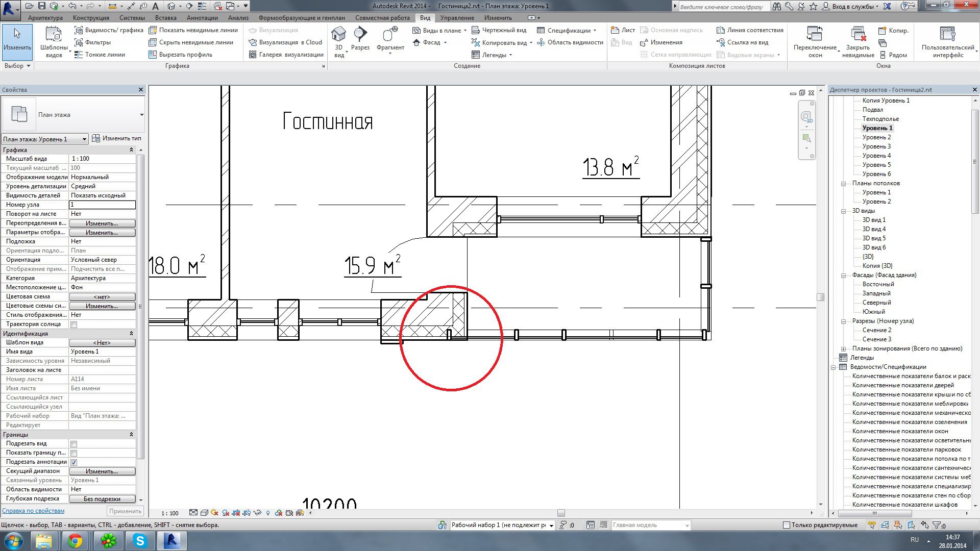Toggle Только редактируемые checkbox
The height and width of the screenshot is (551, 980).
pos(787,525)
